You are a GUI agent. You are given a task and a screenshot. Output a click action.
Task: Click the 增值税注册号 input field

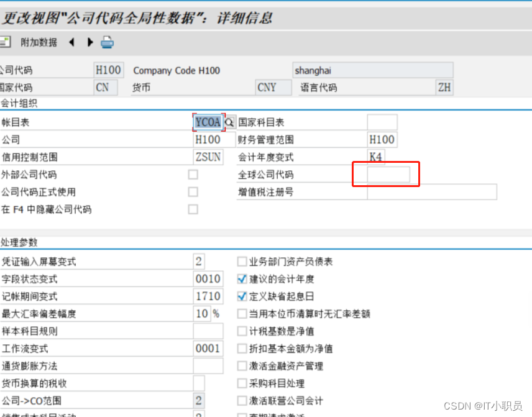point(432,192)
